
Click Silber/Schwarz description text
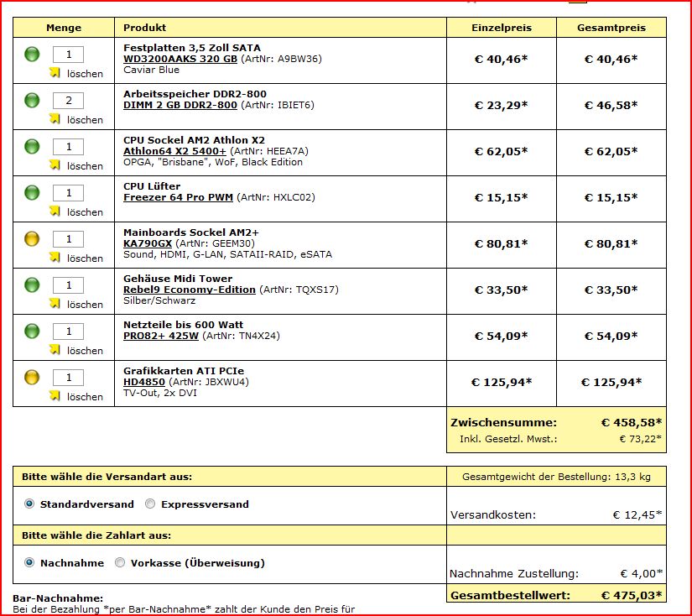pyautogui.click(x=159, y=300)
